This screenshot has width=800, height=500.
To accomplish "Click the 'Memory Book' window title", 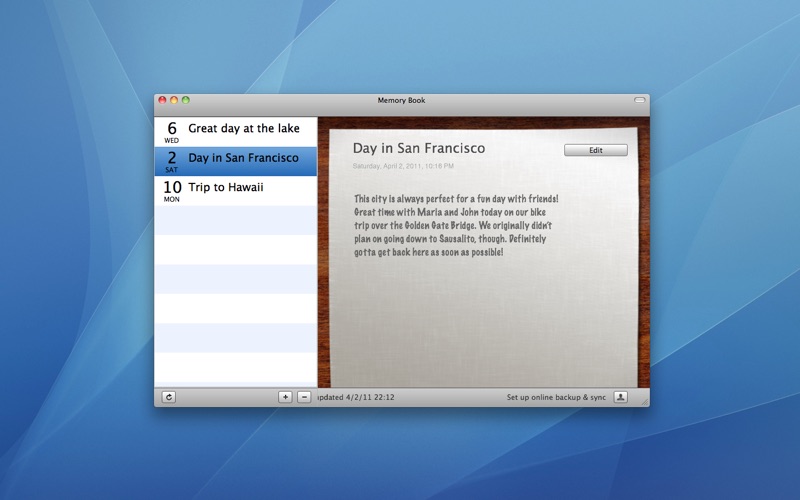I will click(401, 100).
